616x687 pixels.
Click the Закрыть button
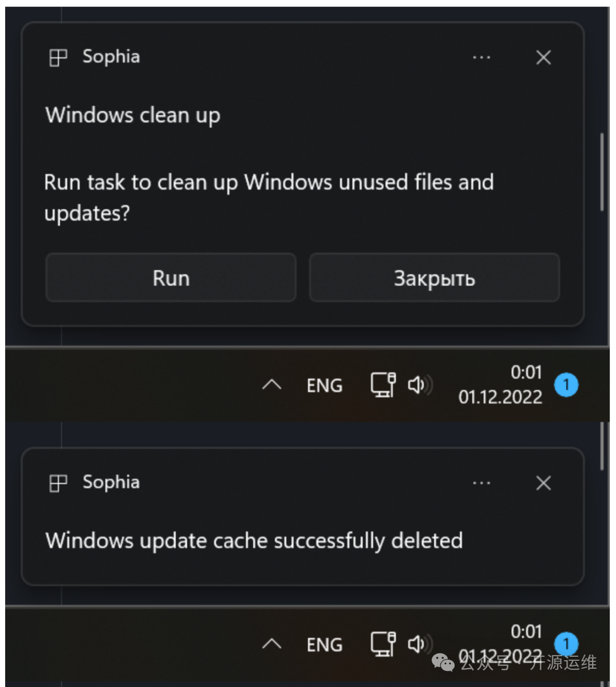434,278
